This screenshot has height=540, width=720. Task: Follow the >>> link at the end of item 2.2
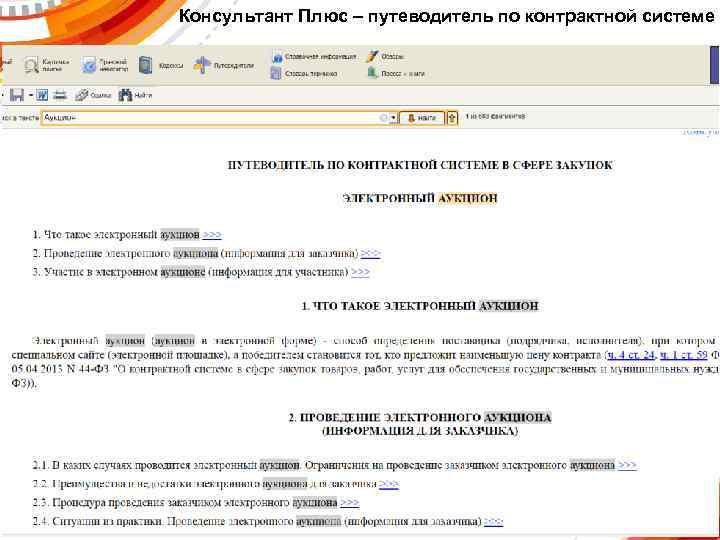[389, 484]
